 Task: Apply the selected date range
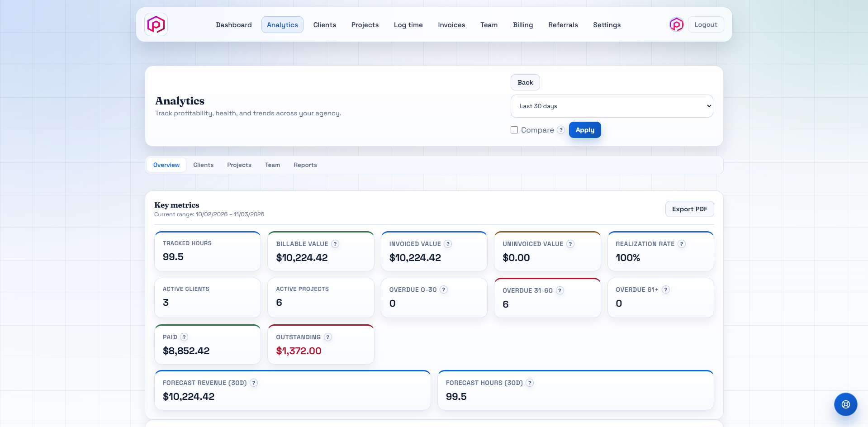pyautogui.click(x=584, y=130)
